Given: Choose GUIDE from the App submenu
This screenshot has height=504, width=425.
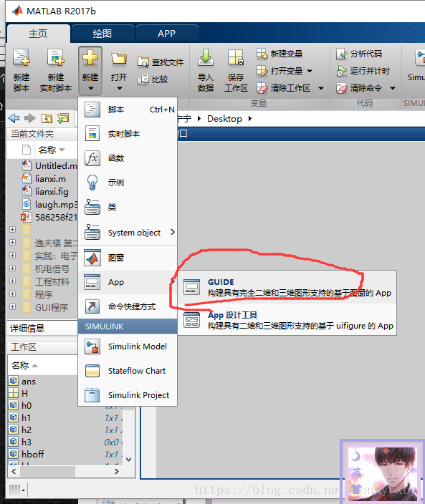Looking at the screenshot, I should [287, 287].
